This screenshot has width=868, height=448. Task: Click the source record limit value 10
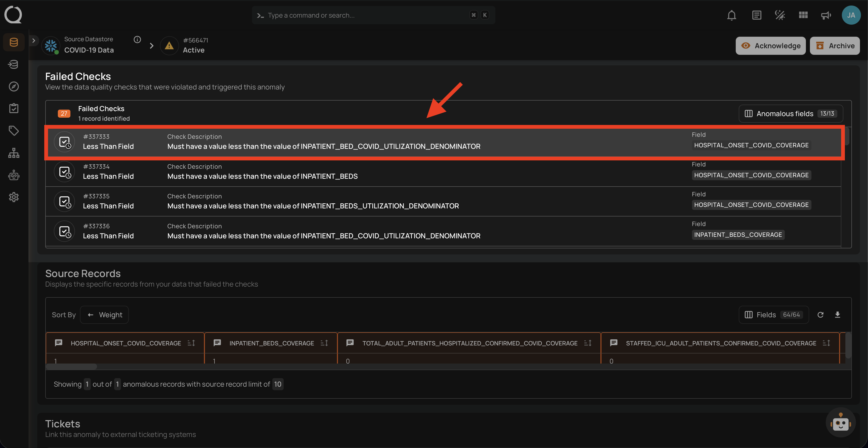pos(278,384)
